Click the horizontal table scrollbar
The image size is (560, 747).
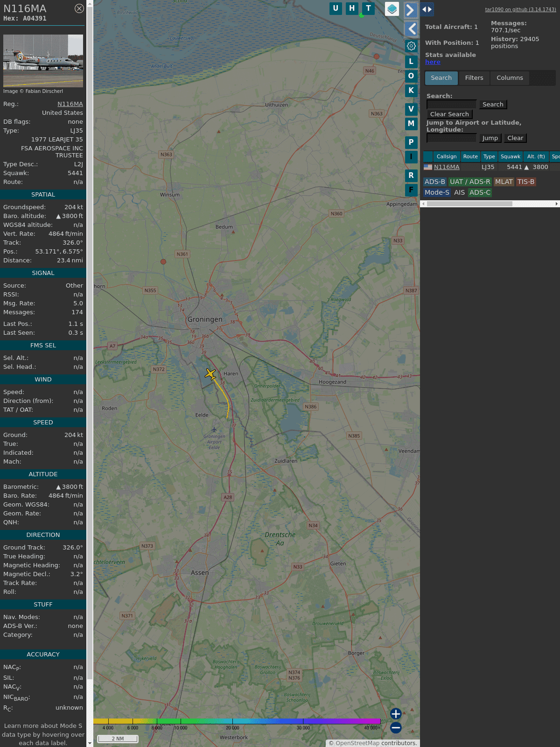click(469, 204)
